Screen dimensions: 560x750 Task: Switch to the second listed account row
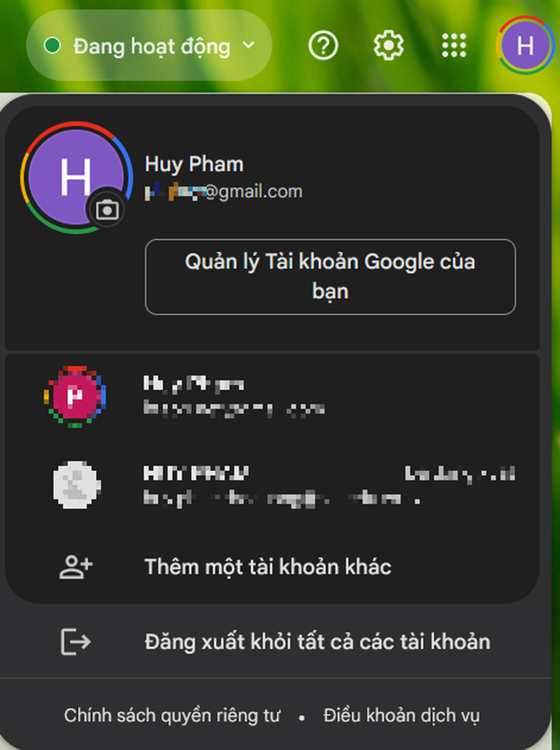coord(272,396)
